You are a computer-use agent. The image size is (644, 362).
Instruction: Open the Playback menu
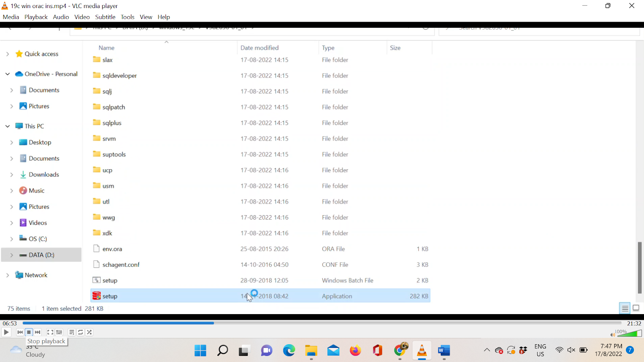point(36,17)
